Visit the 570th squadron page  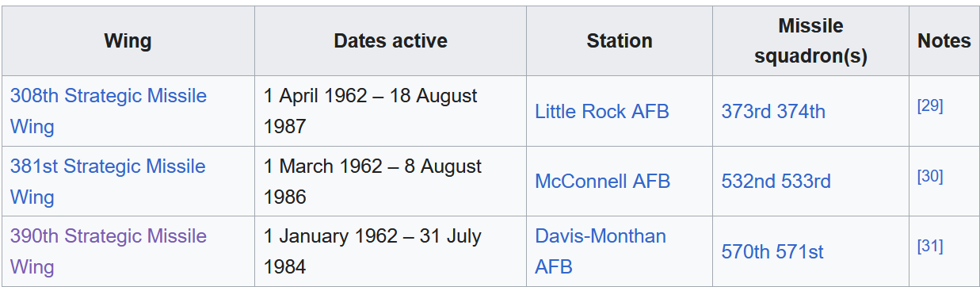[x=745, y=252]
